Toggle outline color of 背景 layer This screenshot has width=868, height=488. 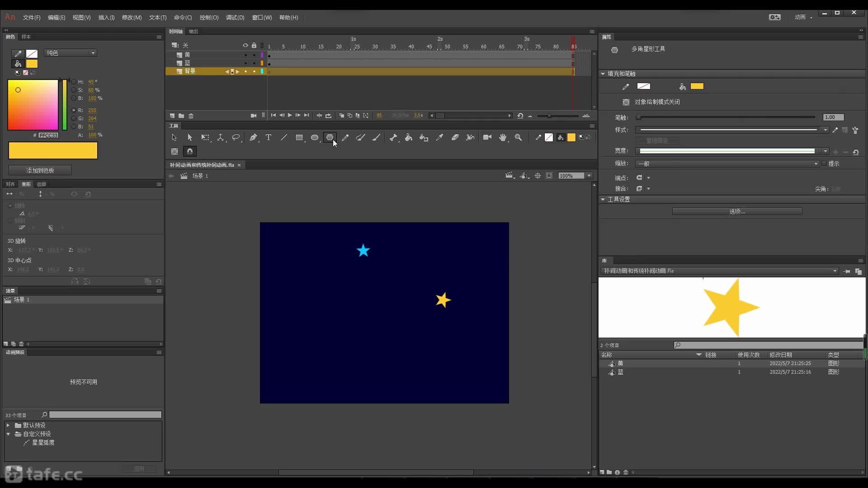point(262,71)
